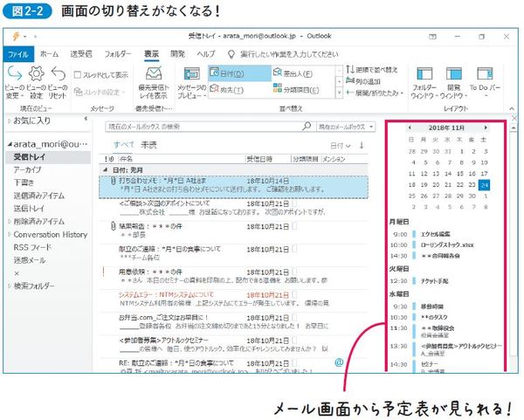The image size is (524, 420).
Task: Toggle flag box on 献立のご連絡 message
Action: (294, 249)
